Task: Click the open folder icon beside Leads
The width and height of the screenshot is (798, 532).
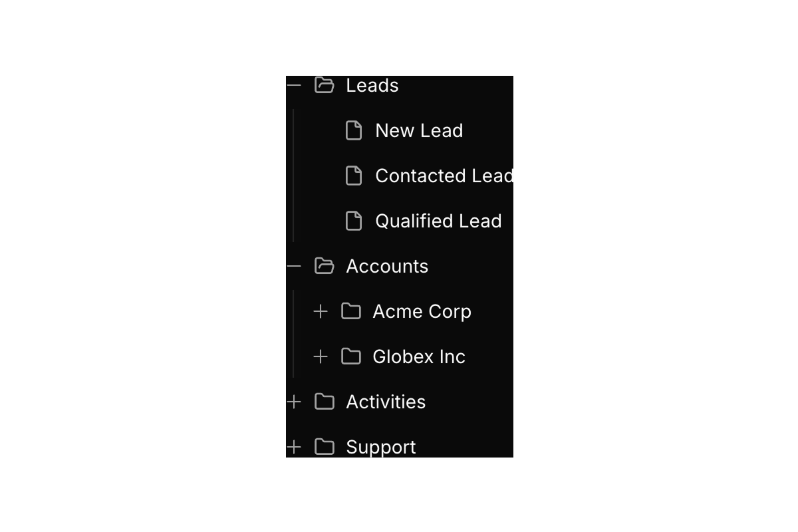Action: click(x=324, y=85)
